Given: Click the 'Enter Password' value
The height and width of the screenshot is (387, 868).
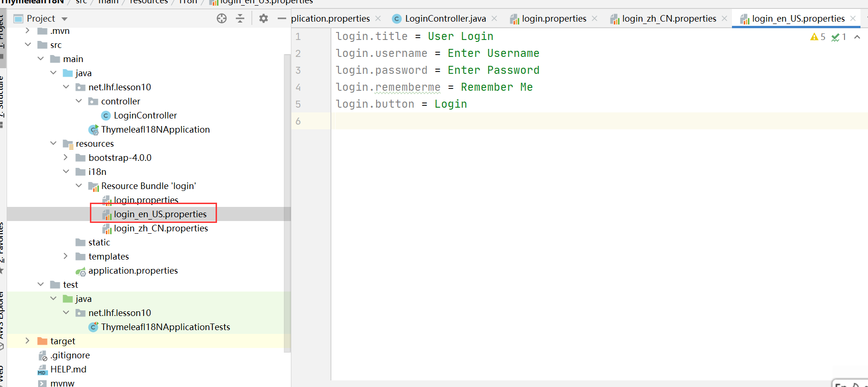Looking at the screenshot, I should click(x=493, y=70).
